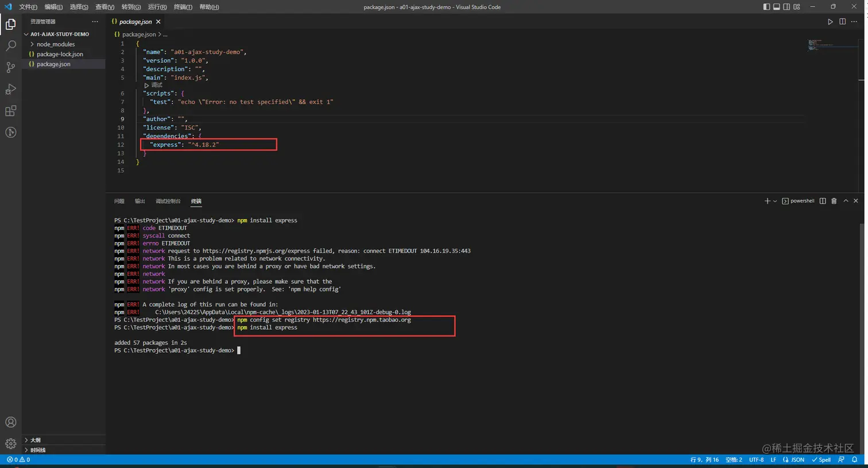
Task: Click the "express" dependency line in editor
Action: 184,145
